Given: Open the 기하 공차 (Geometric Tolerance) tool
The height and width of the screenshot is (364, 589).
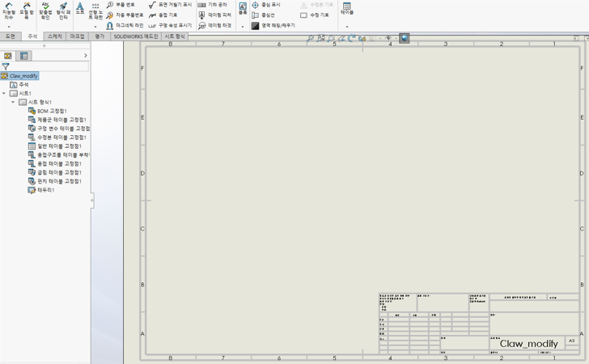Looking at the screenshot, I should coord(213,5).
